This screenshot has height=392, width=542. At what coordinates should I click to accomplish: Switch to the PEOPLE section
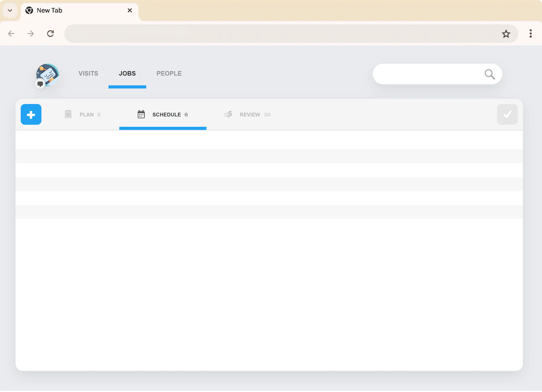click(169, 74)
